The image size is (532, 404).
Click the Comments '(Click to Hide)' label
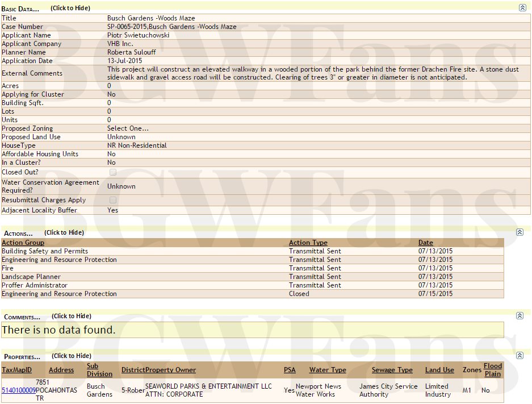coord(72,316)
